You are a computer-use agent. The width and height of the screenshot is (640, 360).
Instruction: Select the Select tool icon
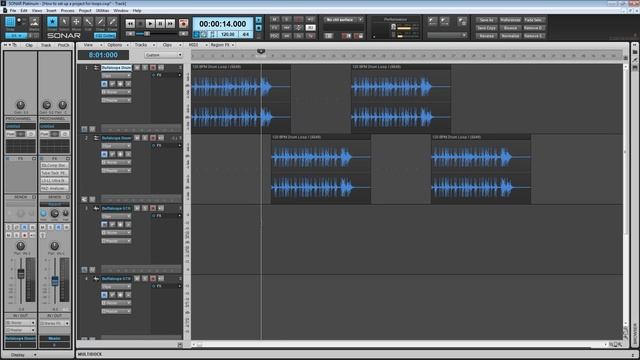coord(64,22)
